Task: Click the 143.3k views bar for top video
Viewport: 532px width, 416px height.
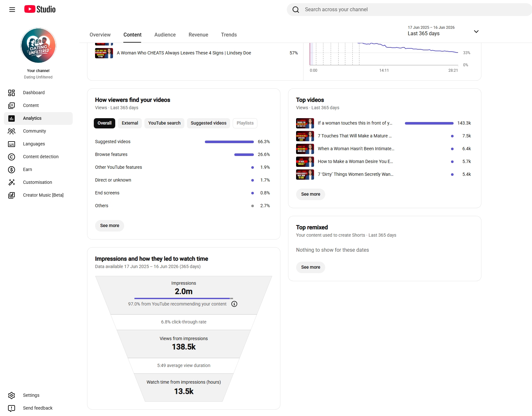Action: (x=429, y=123)
